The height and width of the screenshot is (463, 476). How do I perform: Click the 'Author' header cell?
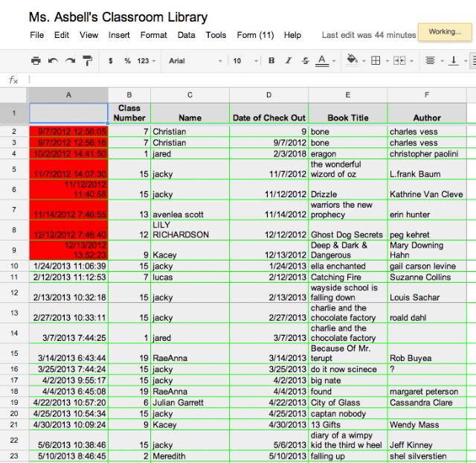(x=427, y=113)
